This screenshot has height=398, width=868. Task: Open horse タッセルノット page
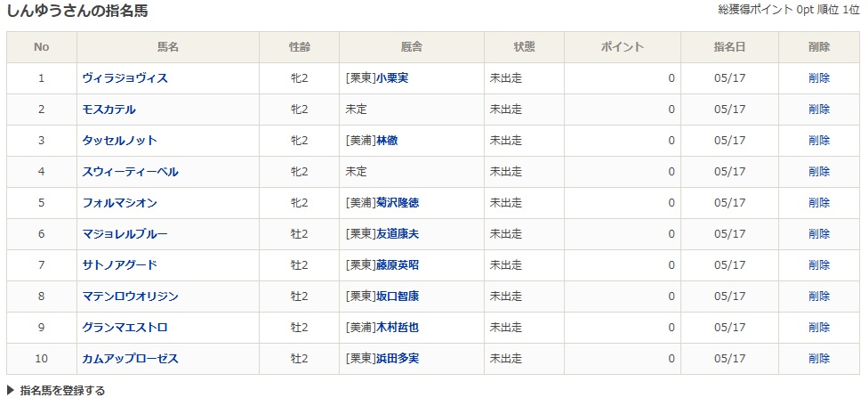tap(119, 141)
